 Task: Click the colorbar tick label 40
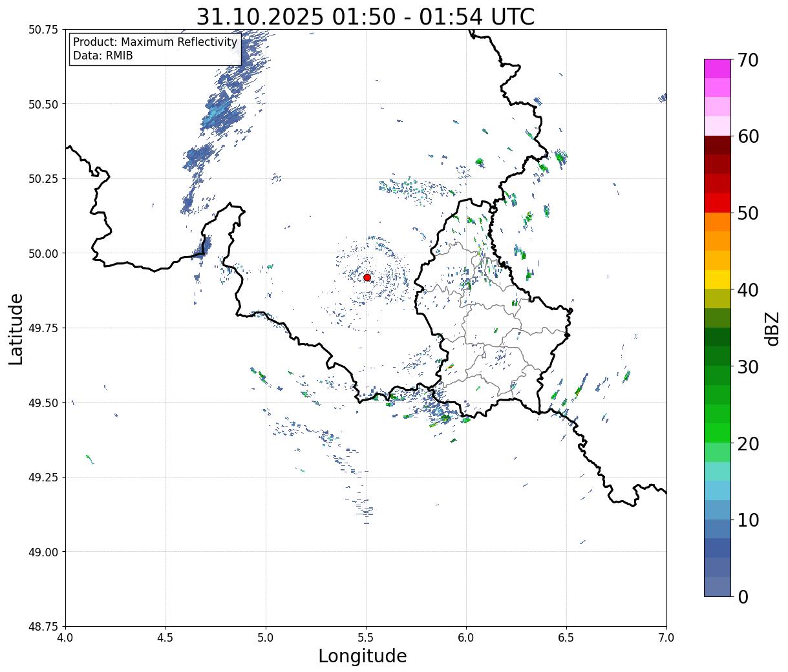point(748,289)
